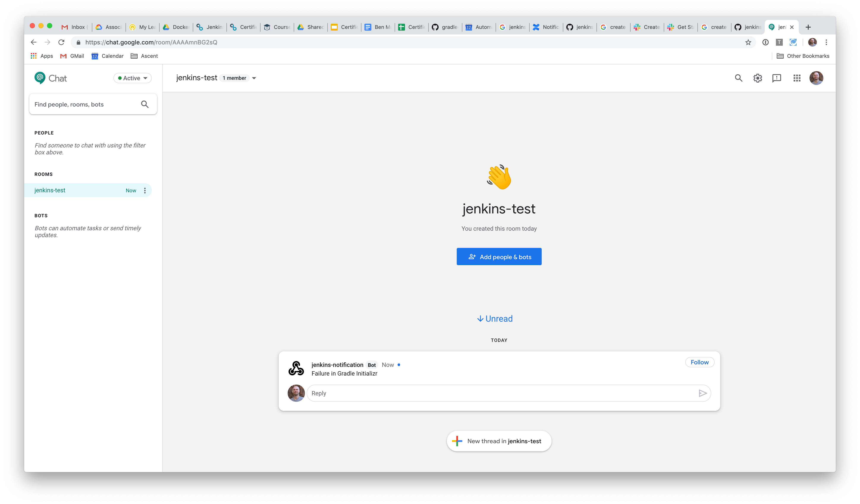Start a new thread in jenkins-test
This screenshot has width=860, height=504.
(x=499, y=441)
